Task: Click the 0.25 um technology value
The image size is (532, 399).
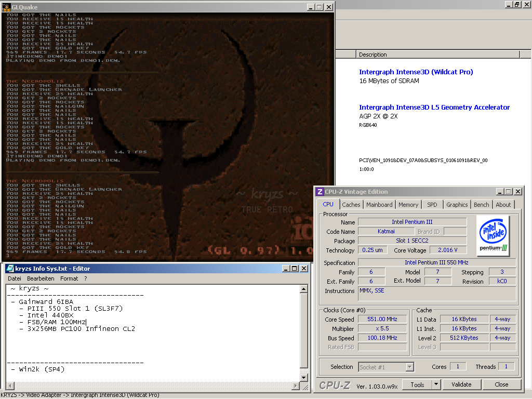Action: tap(372, 250)
